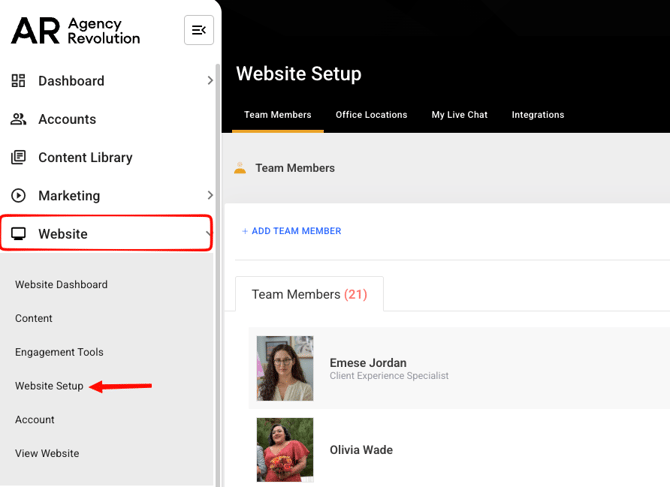This screenshot has width=670, height=487.
Task: Click the orange Team Members person icon
Action: click(240, 168)
